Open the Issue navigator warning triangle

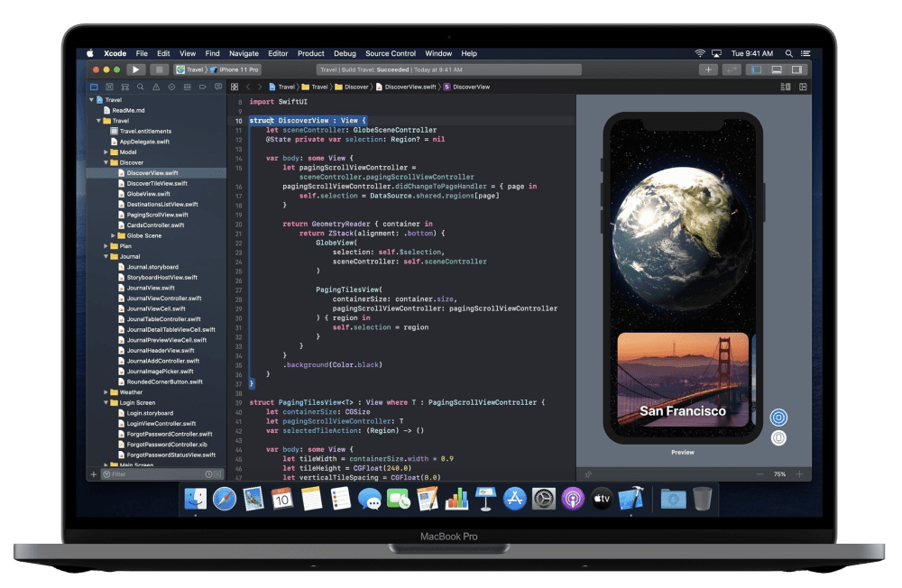[x=156, y=87]
